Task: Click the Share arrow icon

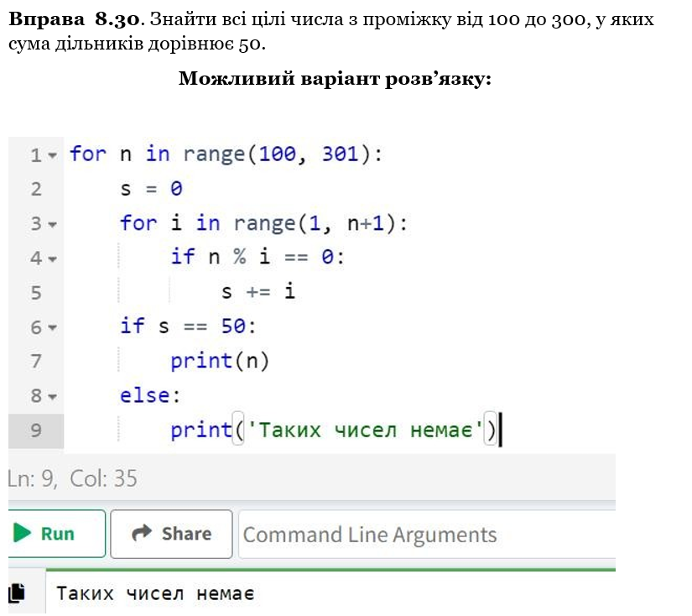Action: coord(142,533)
